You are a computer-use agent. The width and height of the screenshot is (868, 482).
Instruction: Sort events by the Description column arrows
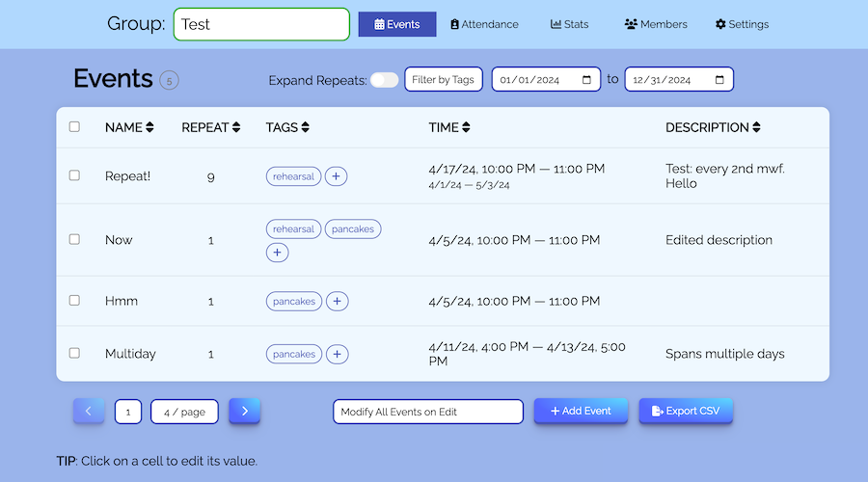[x=756, y=127]
